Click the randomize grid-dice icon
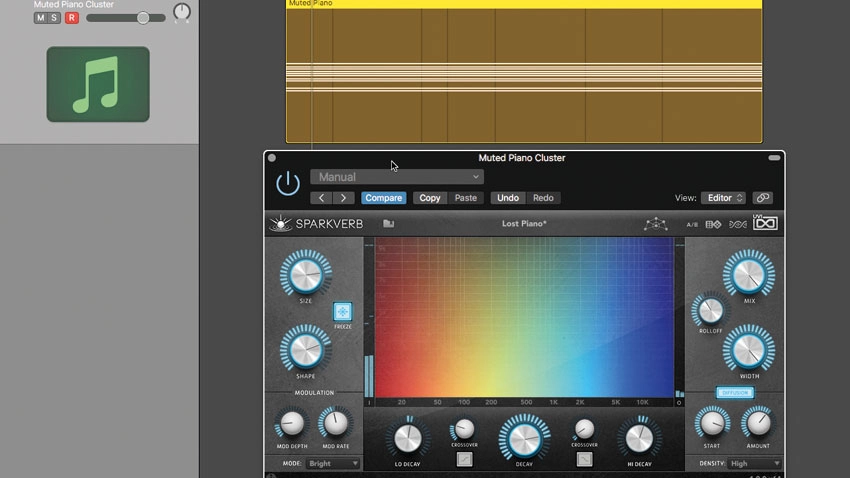 click(713, 224)
